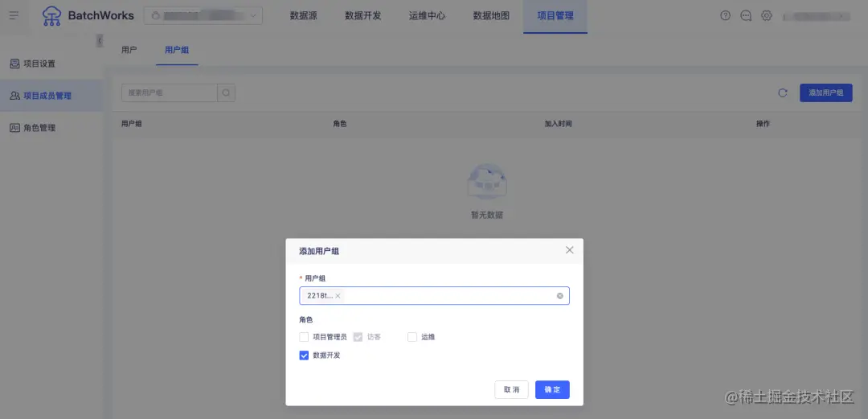Switch to the 用户组 tab
This screenshot has width=868, height=419.
point(177,50)
